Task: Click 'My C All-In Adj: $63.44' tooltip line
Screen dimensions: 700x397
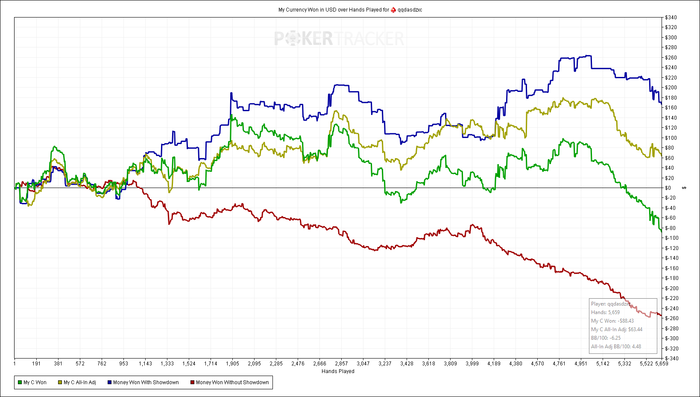Action: pos(617,329)
